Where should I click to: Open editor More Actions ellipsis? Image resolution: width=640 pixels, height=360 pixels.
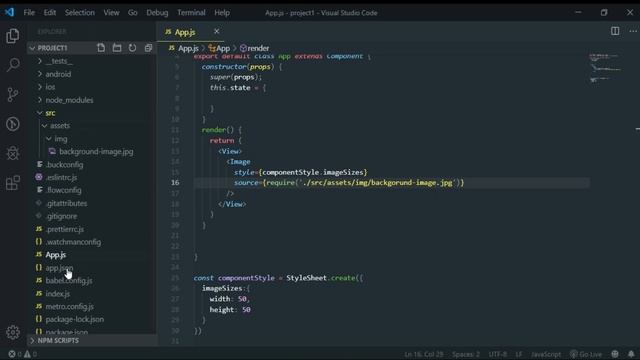[633, 31]
